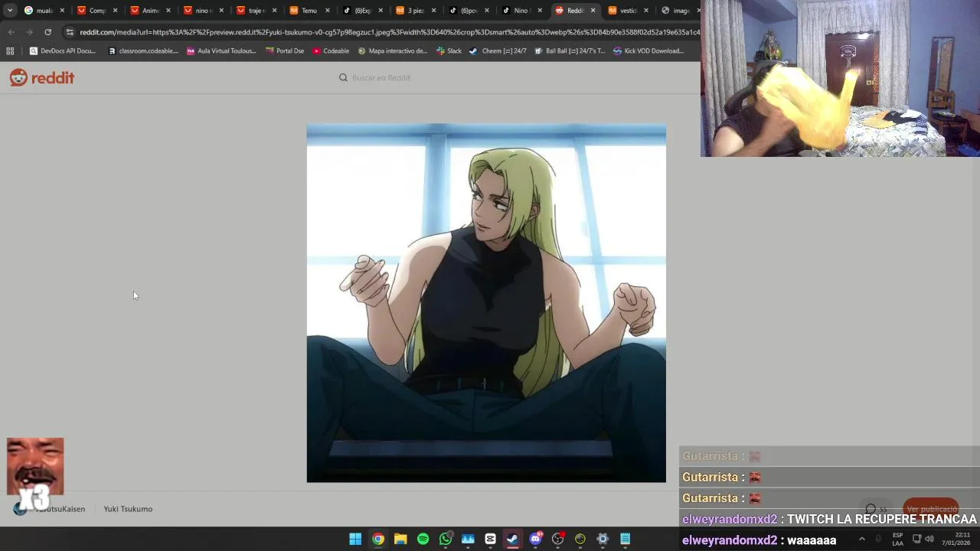The width and height of the screenshot is (980, 551).
Task: Open Steam from the taskbar
Action: click(512, 539)
